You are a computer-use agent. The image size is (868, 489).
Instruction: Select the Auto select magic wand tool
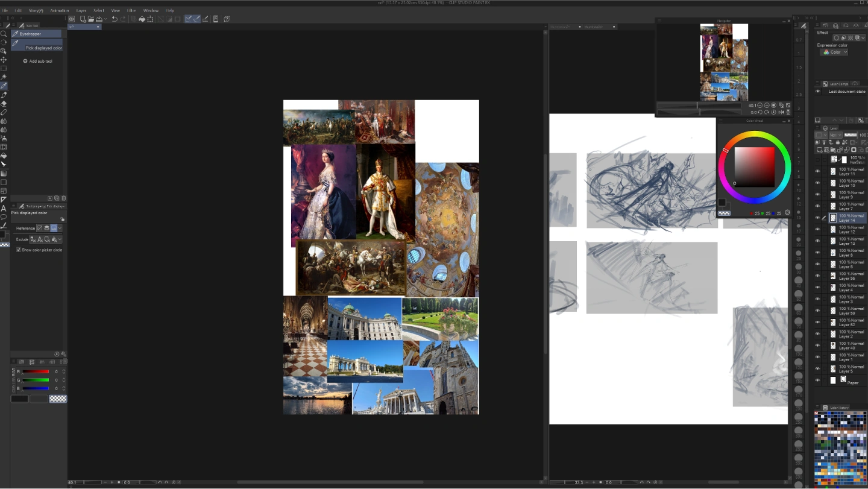4,77
